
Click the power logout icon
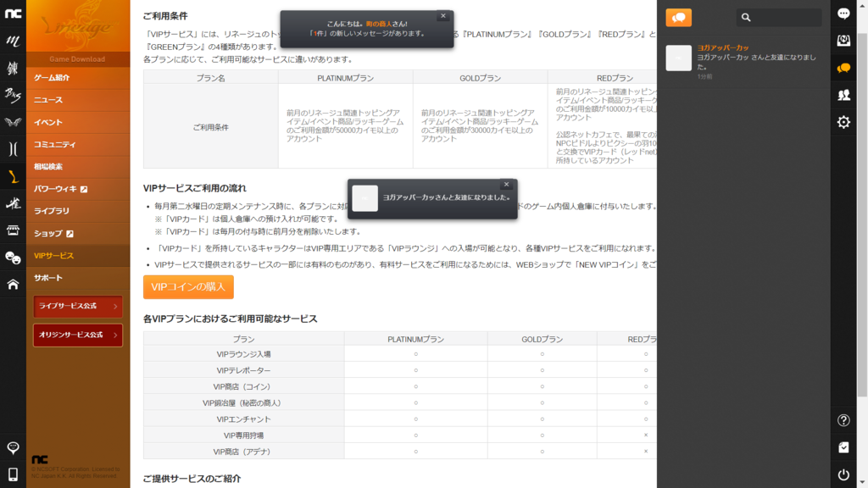[x=843, y=474]
